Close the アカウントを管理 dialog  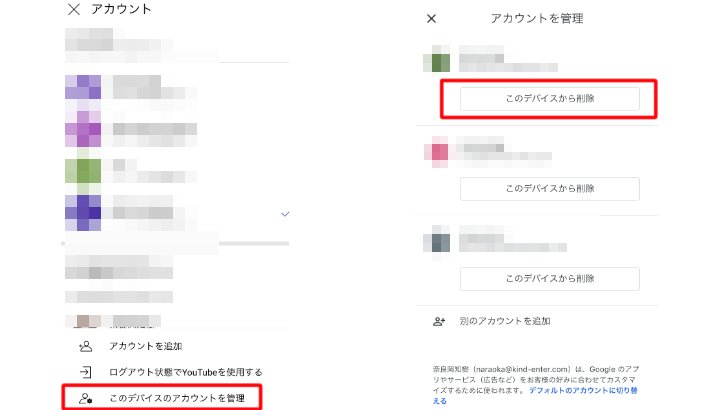tap(431, 18)
